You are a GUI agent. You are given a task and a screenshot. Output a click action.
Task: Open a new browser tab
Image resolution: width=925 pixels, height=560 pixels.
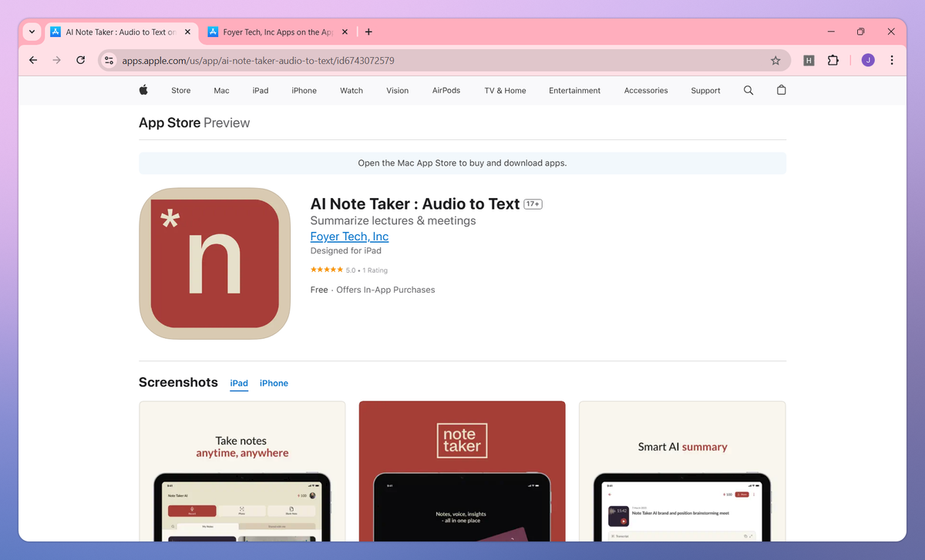click(368, 32)
